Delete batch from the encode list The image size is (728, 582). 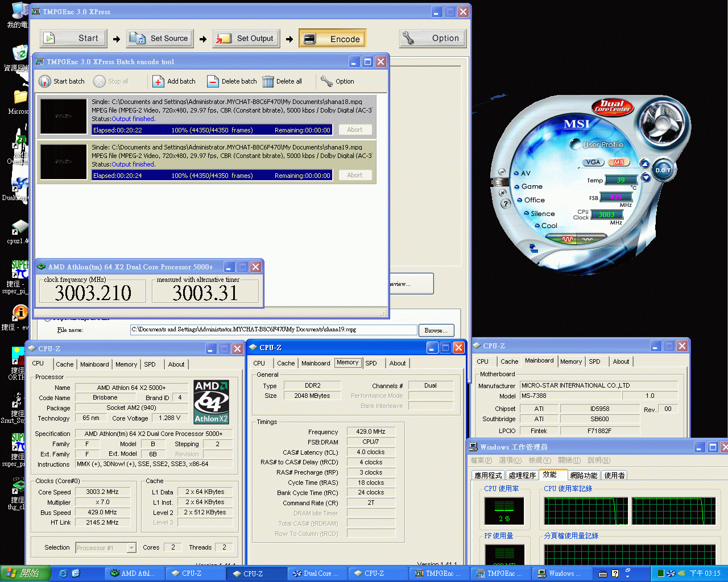point(232,81)
